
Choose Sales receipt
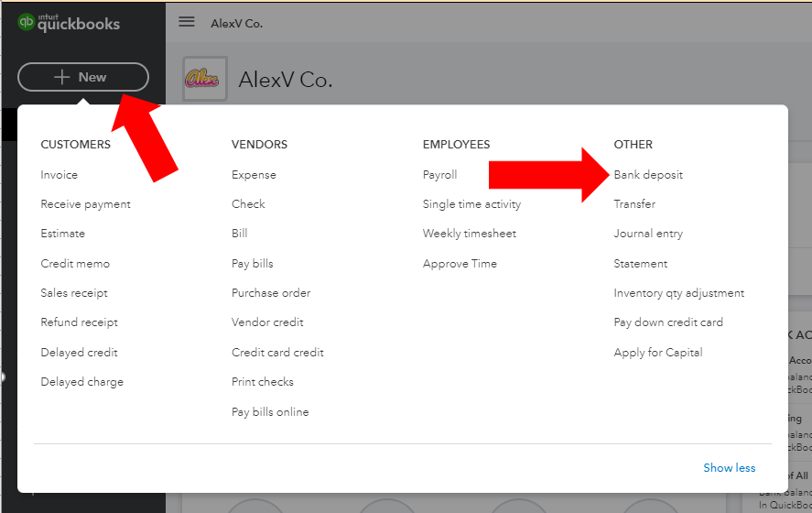[74, 293]
